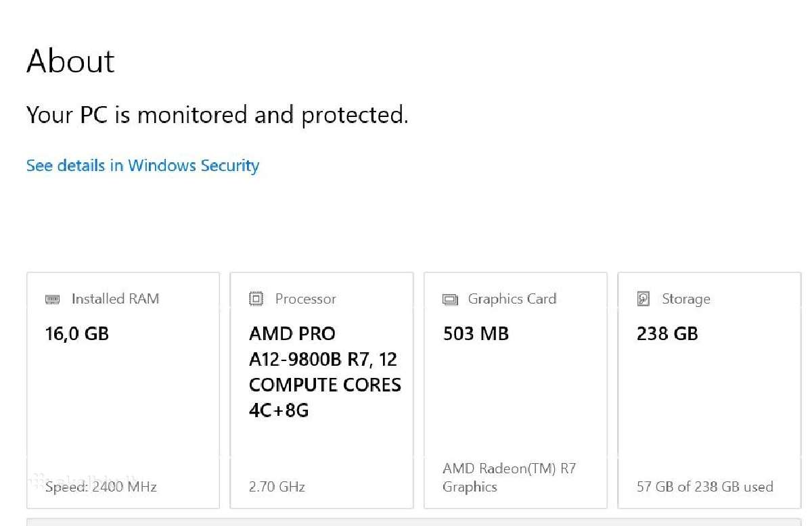Image resolution: width=812 pixels, height=526 pixels.
Task: Click the Storage disk icon
Action: click(x=644, y=299)
